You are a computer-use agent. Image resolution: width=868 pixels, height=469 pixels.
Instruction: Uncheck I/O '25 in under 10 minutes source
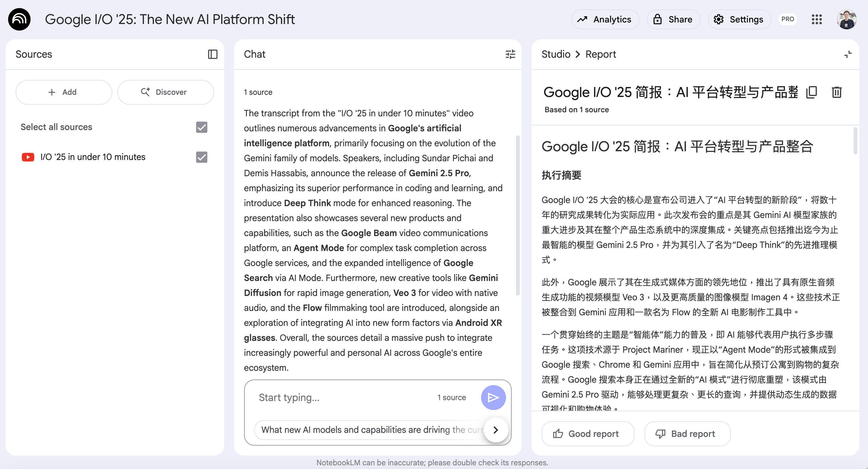click(201, 157)
